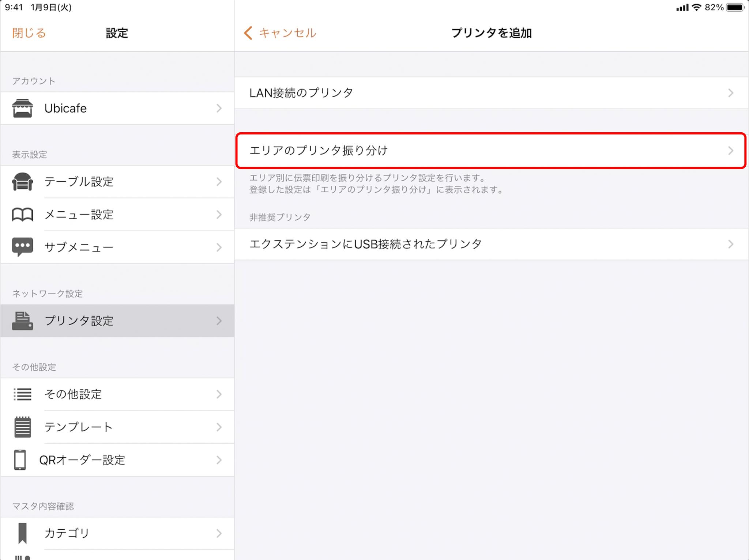The image size is (749, 560).
Task: Expand QRオーダー設定 via its chevron
Action: [219, 460]
